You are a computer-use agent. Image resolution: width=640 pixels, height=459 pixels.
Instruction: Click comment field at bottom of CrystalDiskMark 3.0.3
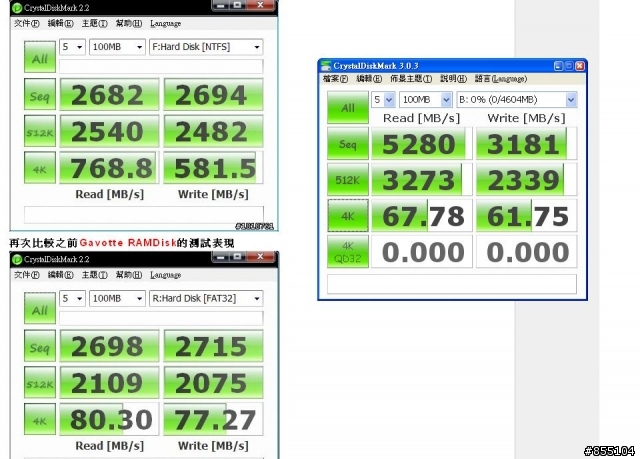pyautogui.click(x=452, y=284)
